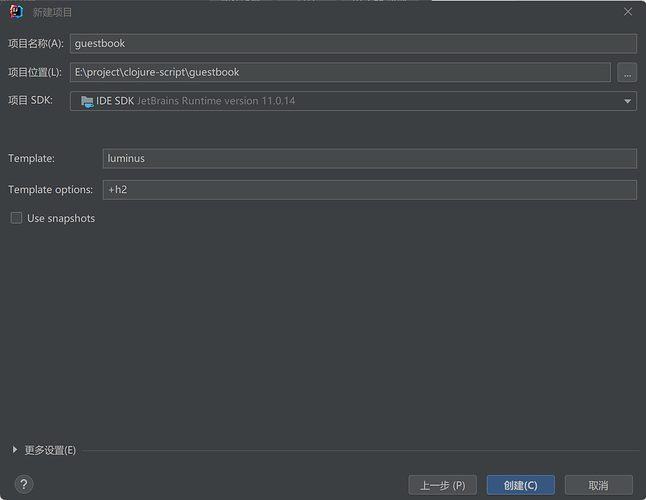Click the Use snapshots label

pos(61,218)
